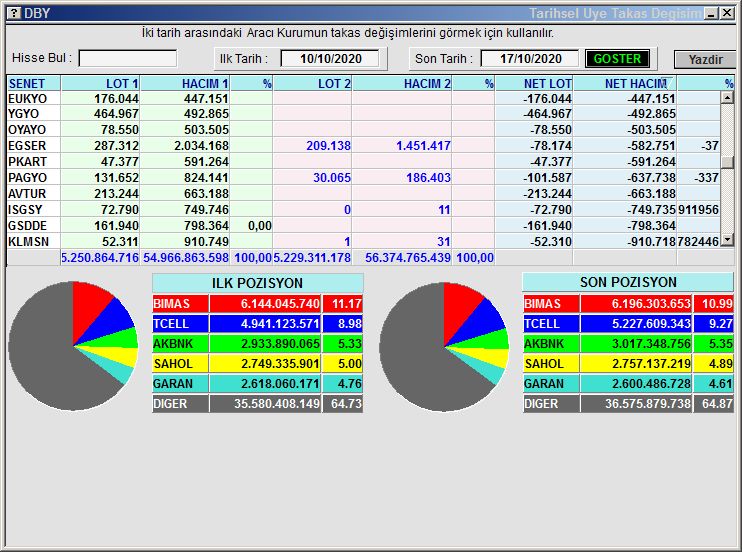This screenshot has height=552, width=742.
Task: Click cyan GARAN swatch in SON POZISYON
Action: pyautogui.click(x=551, y=383)
